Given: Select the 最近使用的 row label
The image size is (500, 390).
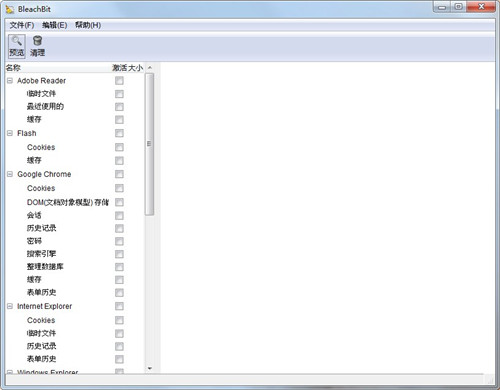Looking at the screenshot, I should point(45,107).
